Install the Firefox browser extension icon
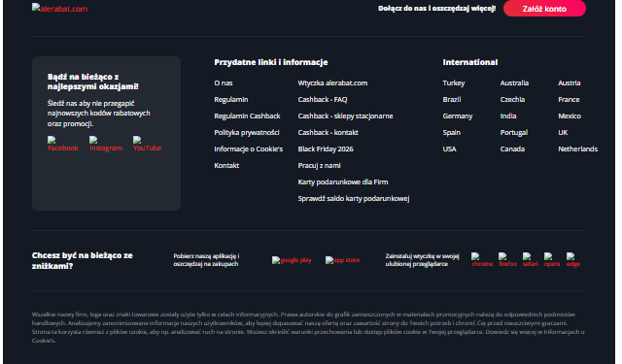The width and height of the screenshot is (622, 364). point(507,260)
